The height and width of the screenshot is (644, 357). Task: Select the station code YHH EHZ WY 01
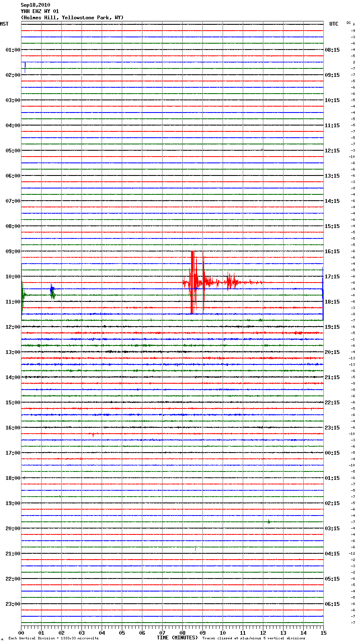(x=40, y=11)
